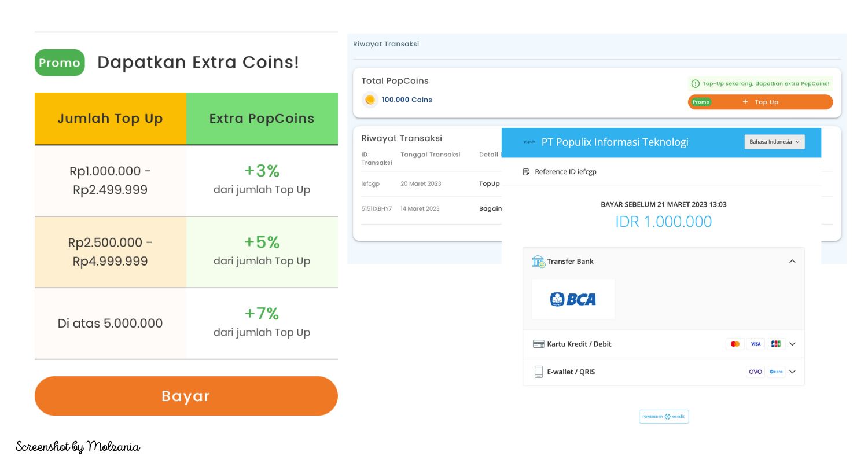Click the green Promo badge beside Dapatkan Extra Coins

pyautogui.click(x=60, y=63)
